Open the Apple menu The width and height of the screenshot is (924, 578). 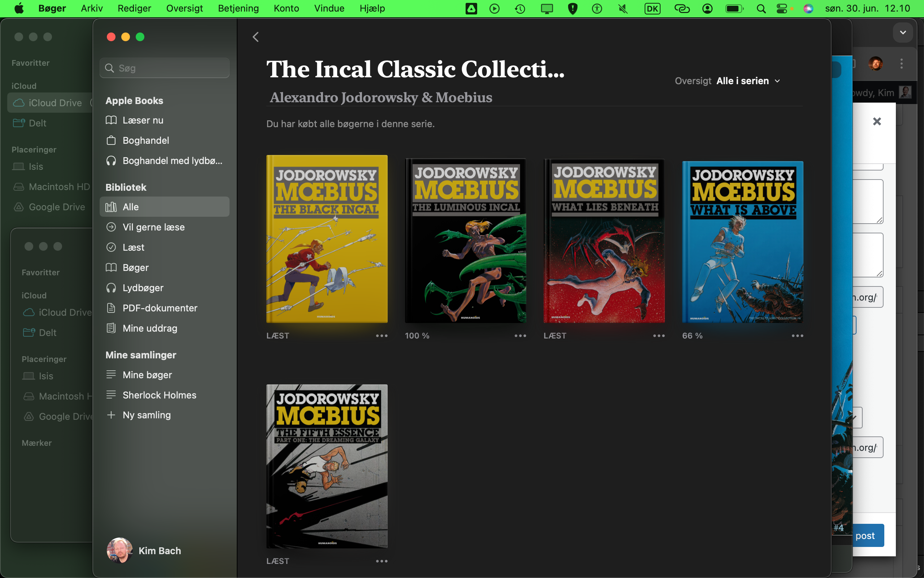coord(19,8)
